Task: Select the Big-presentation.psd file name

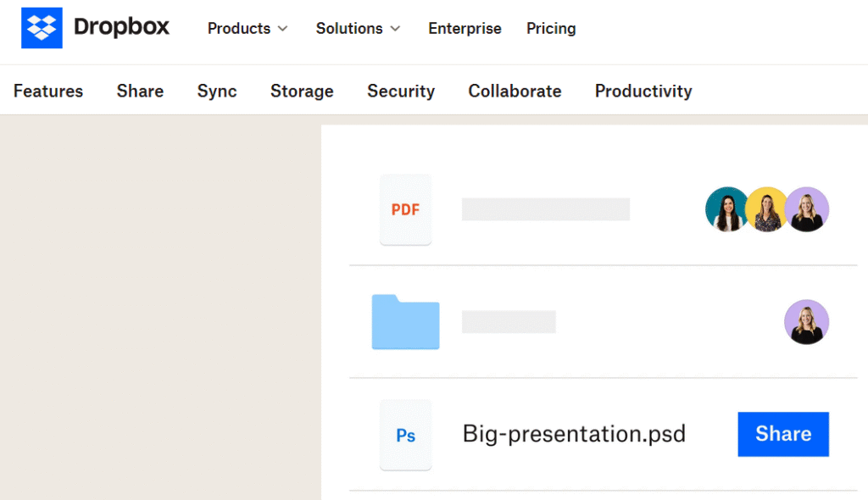Action: coord(573,434)
